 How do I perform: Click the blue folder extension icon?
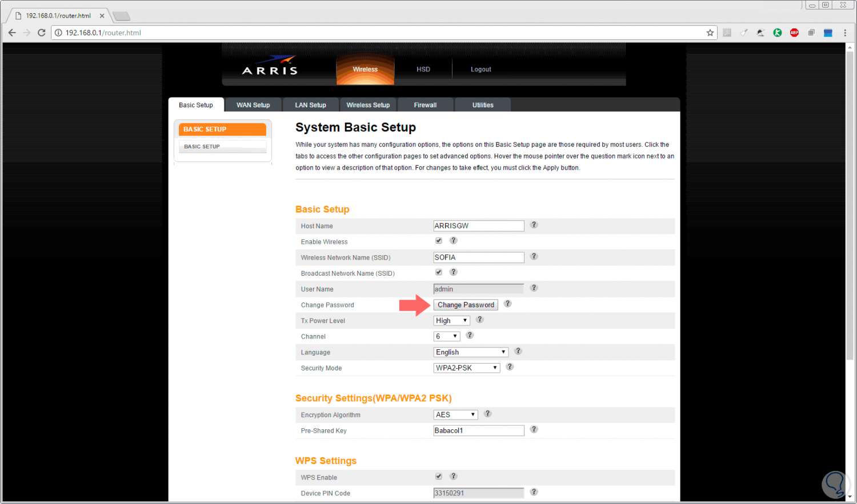(x=828, y=33)
